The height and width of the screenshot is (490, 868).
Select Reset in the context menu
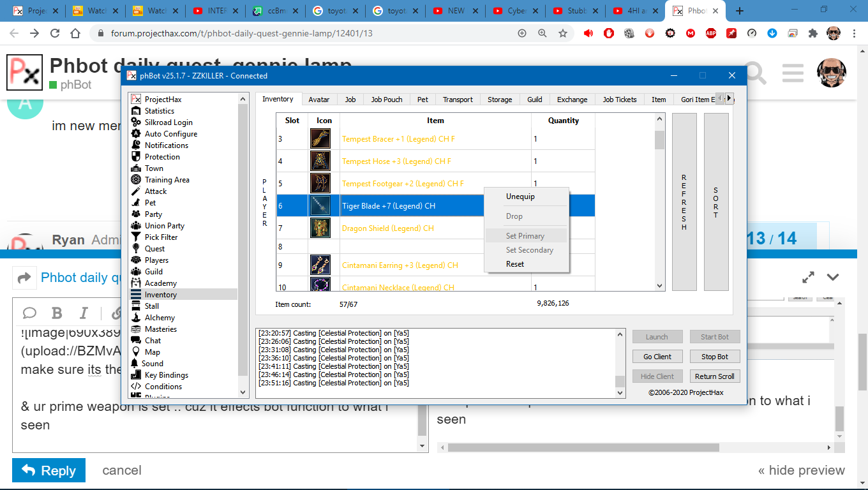click(x=515, y=264)
